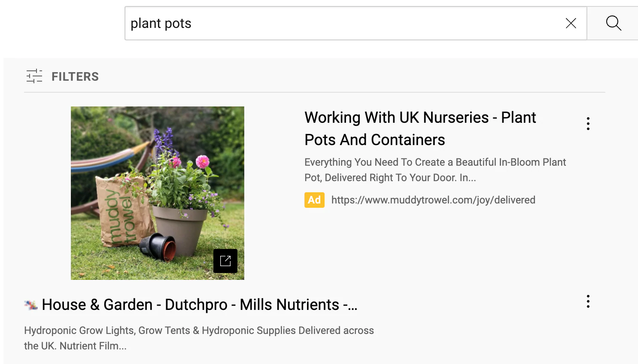Open House & Garden - Dutchpro result title
This screenshot has height=364, width=638.
(x=199, y=305)
